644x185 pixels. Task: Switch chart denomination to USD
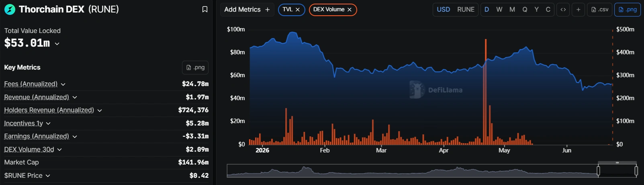pyautogui.click(x=444, y=10)
